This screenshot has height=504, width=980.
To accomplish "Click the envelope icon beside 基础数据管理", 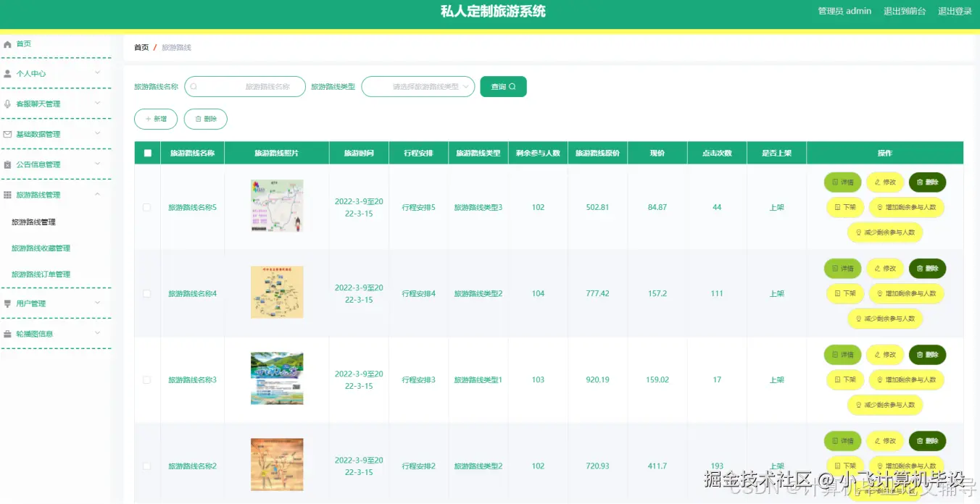I will 9,133.
